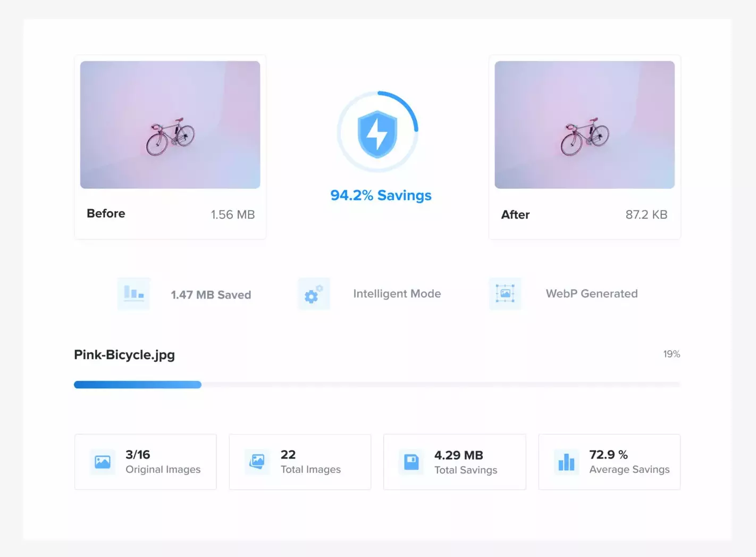Screen dimensions: 756x557
Task: Click the Average Savings bar chart icon
Action: click(x=566, y=462)
